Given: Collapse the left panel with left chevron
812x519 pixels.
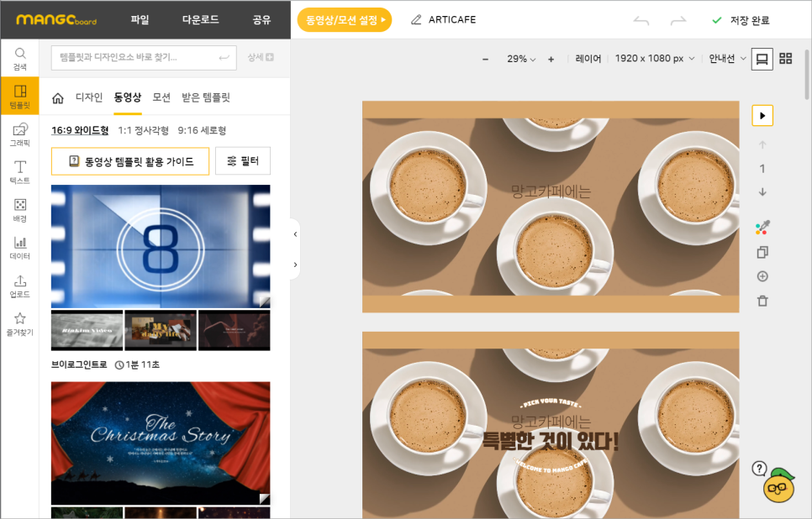Looking at the screenshot, I should pos(295,234).
